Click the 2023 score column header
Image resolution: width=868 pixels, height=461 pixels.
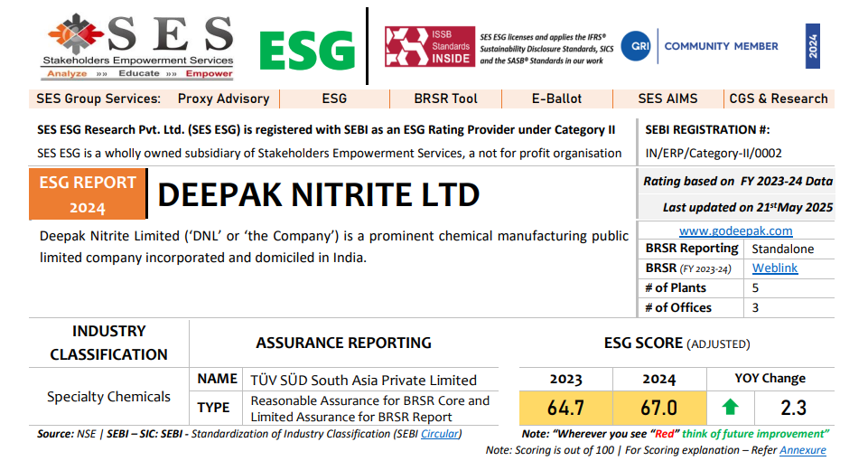pos(565,379)
